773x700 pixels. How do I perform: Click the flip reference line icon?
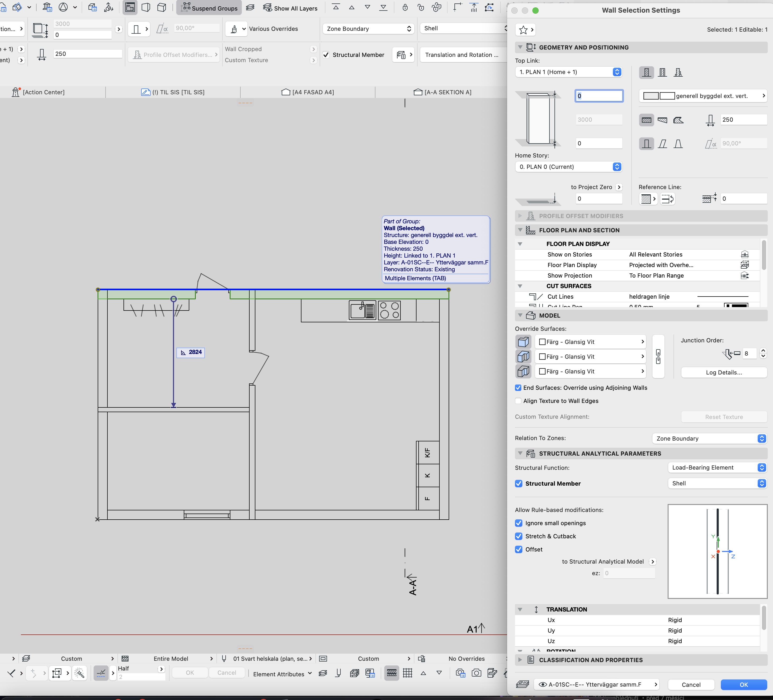click(x=667, y=199)
